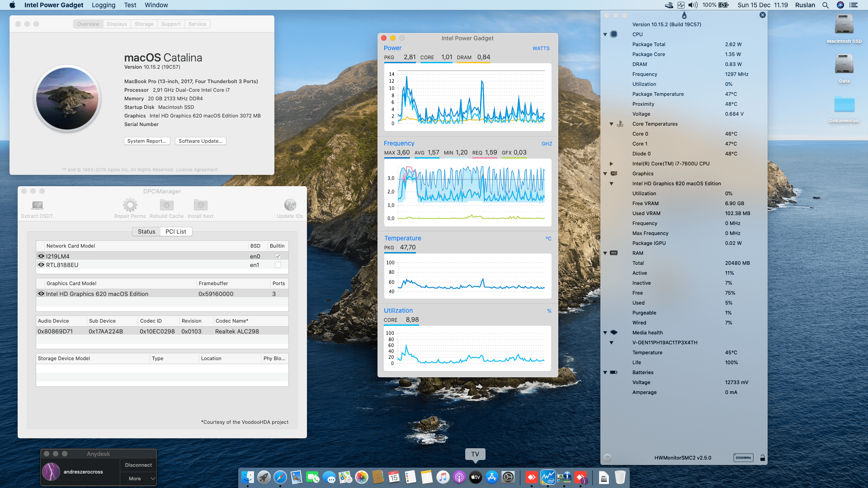The width and height of the screenshot is (868, 488).
Task: Switch to the PCI List tab
Action: (176, 231)
